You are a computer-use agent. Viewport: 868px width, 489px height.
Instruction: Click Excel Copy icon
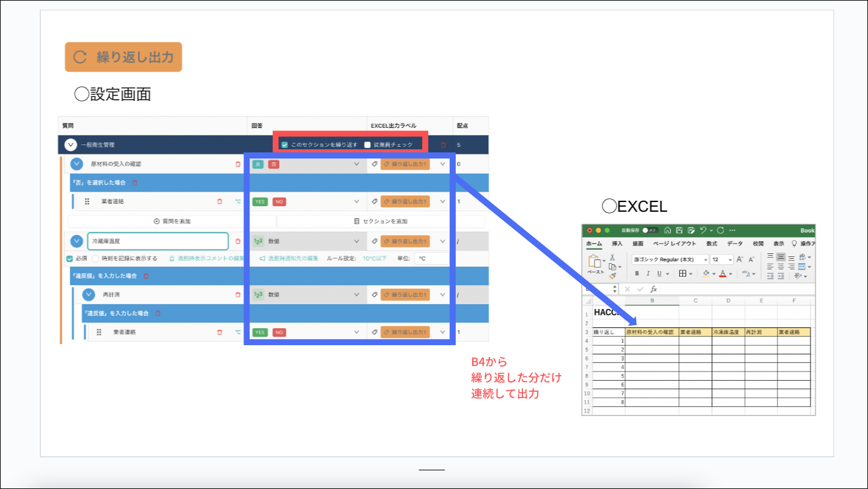coord(612,267)
